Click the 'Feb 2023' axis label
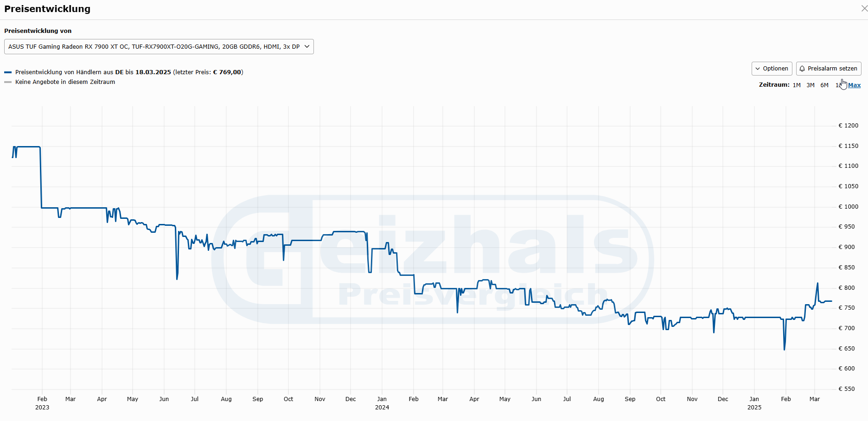Image resolution: width=868 pixels, height=421 pixels. (x=42, y=403)
